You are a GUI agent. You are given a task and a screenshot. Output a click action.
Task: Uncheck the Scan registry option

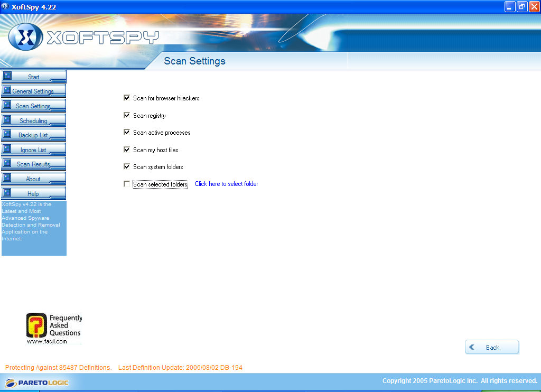[x=127, y=115]
